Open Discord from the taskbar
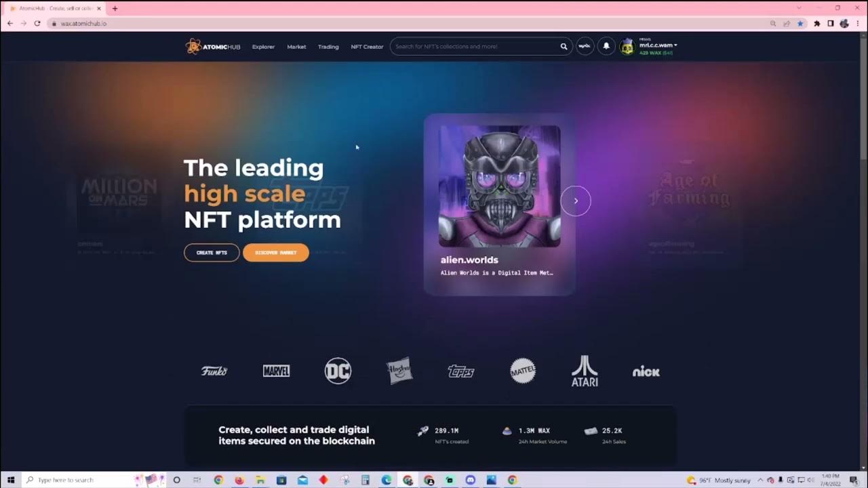Screen dimensions: 868x488 point(471,480)
